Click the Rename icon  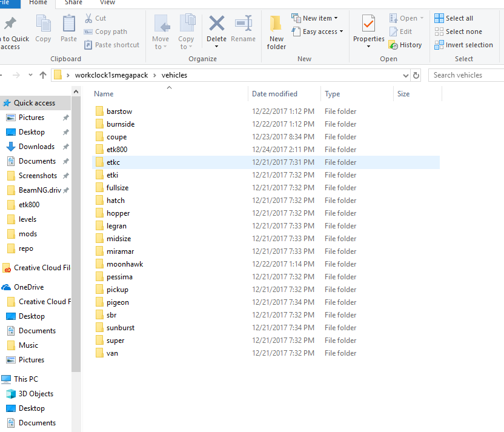(x=244, y=23)
